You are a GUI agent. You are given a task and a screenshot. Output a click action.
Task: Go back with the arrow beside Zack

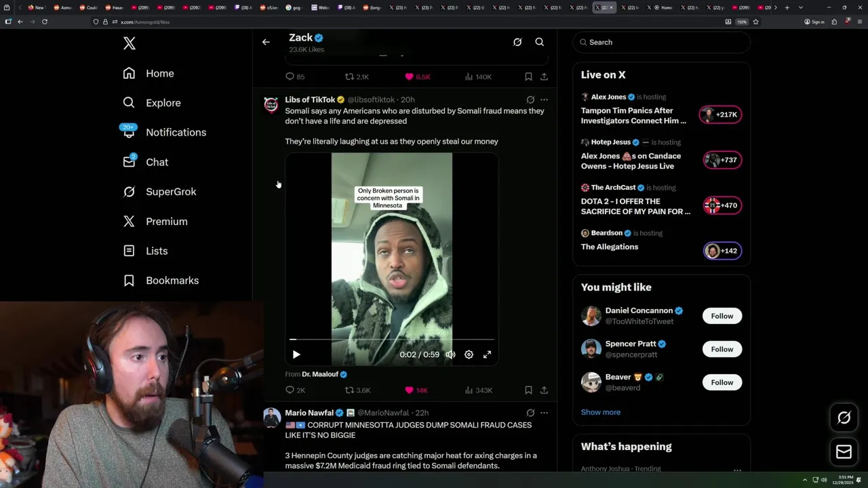click(x=266, y=42)
